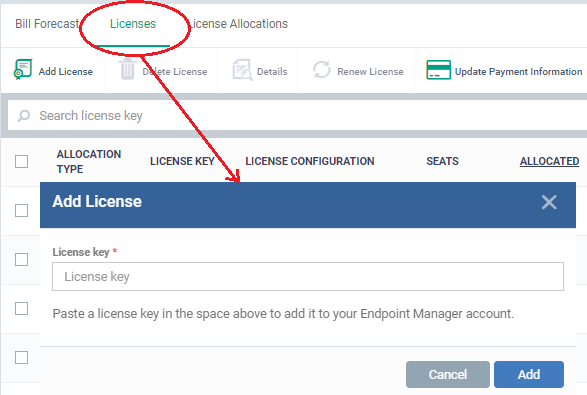Image resolution: width=587 pixels, height=395 pixels.
Task: Click the Update Payment Information card icon
Action: [x=438, y=70]
